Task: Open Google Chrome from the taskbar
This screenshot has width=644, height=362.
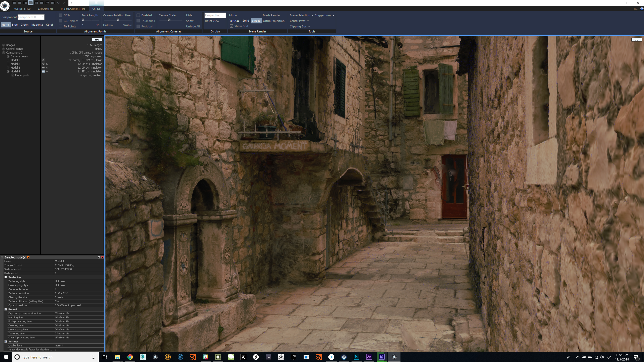Action: [x=130, y=357]
